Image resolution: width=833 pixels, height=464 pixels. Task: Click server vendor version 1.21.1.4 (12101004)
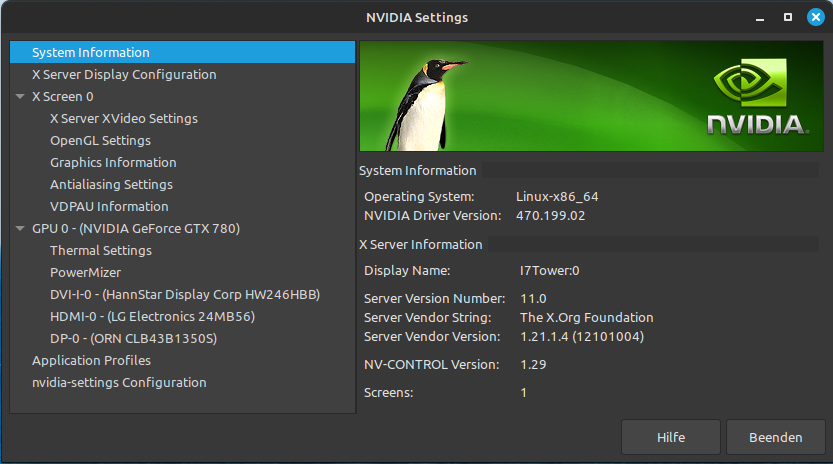(x=582, y=337)
